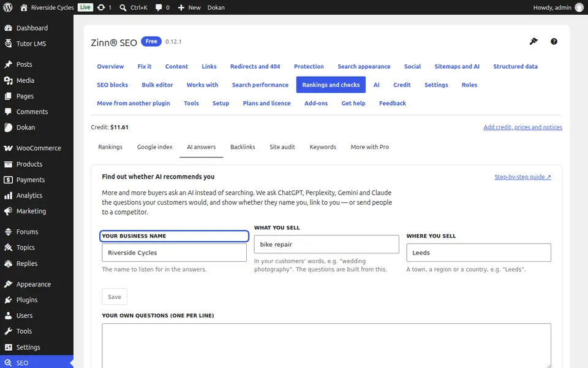Viewport: 588px width, 368px height.
Task: Click the Ctrl+K search icon
Action: click(123, 7)
